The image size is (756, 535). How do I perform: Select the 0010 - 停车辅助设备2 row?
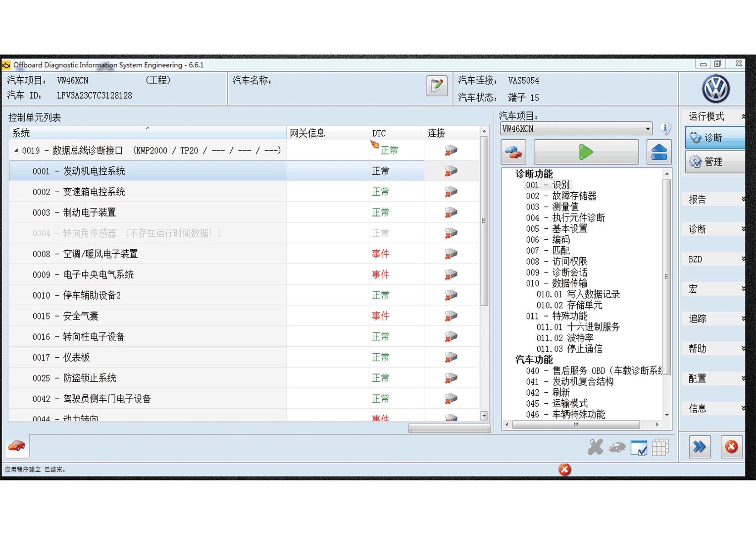pyautogui.click(x=244, y=295)
